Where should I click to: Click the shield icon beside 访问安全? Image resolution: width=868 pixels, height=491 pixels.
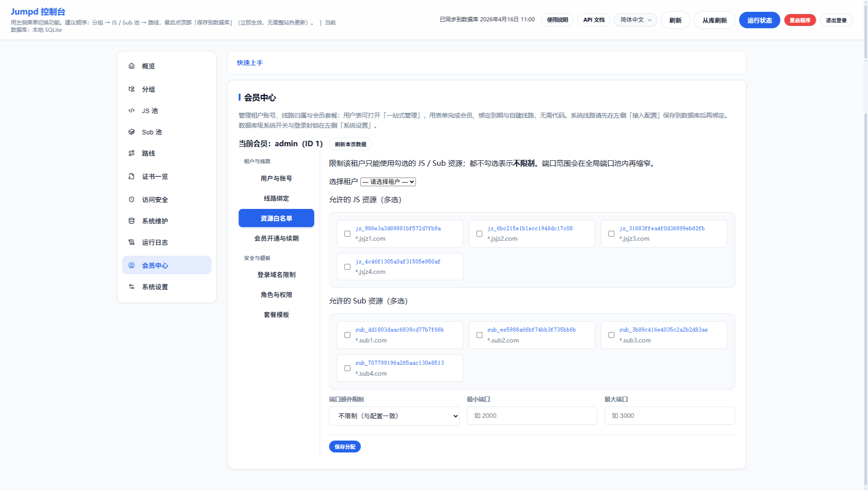click(131, 199)
